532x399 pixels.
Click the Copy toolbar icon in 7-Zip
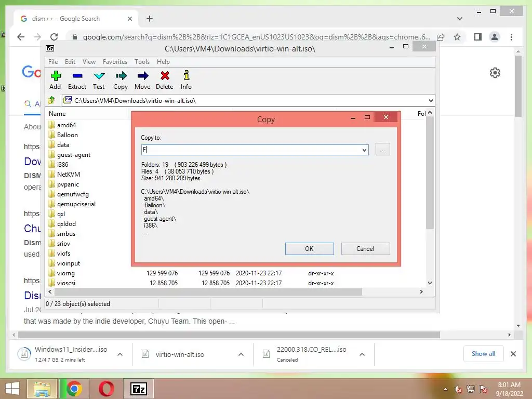[x=121, y=80]
